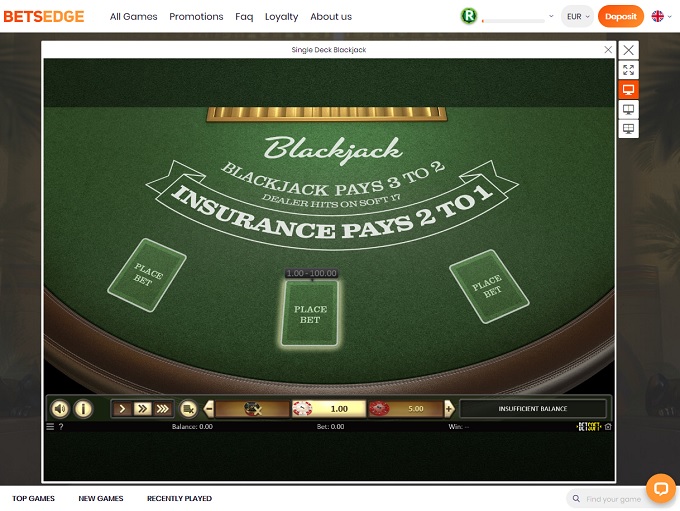Expand the EUR currency dropdown
This screenshot has width=680, height=511.
pos(577,17)
